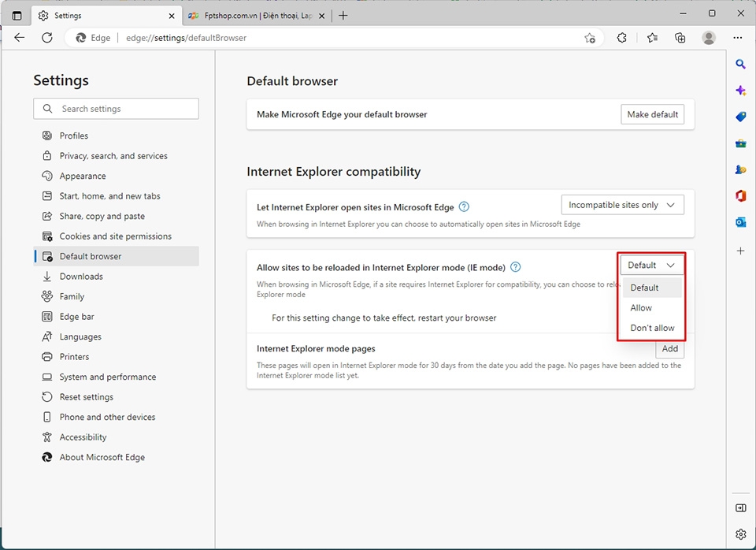Screen dimensions: 756x550
Task: Open Start, home, and new tabs settings
Action: [x=117, y=196]
